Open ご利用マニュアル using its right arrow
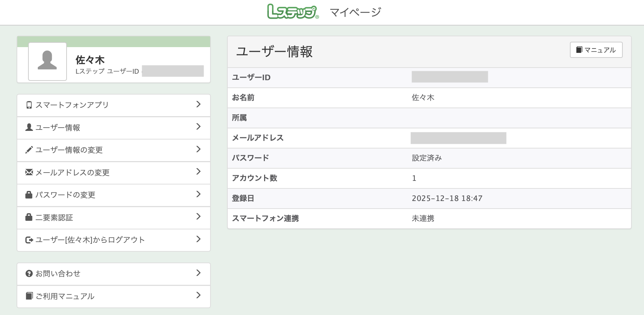644x315 pixels. pyautogui.click(x=198, y=296)
